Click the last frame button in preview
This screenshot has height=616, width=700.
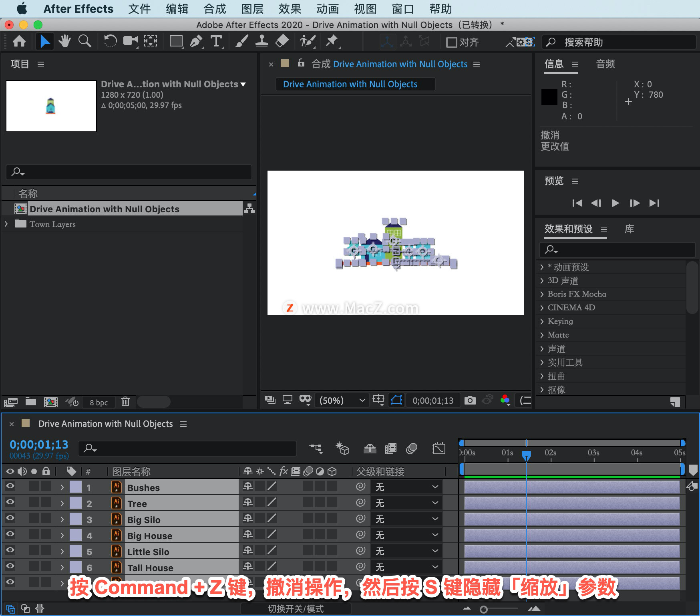pos(654,203)
